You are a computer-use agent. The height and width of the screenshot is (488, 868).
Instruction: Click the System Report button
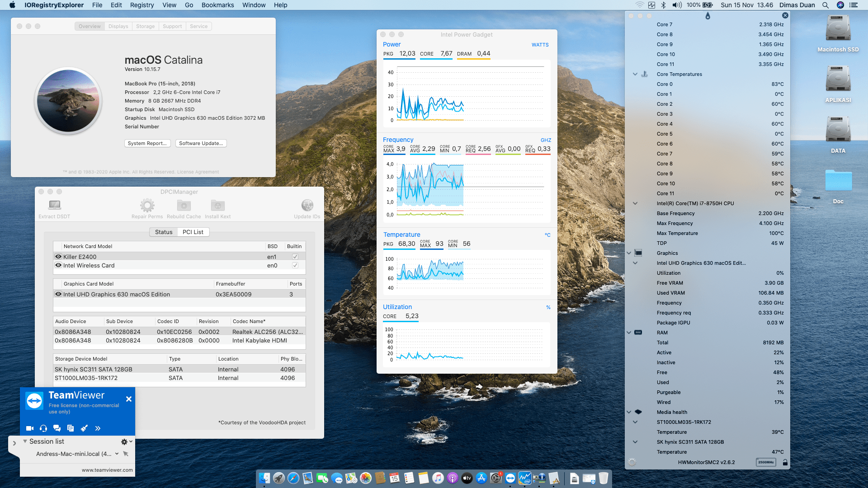[x=147, y=143]
